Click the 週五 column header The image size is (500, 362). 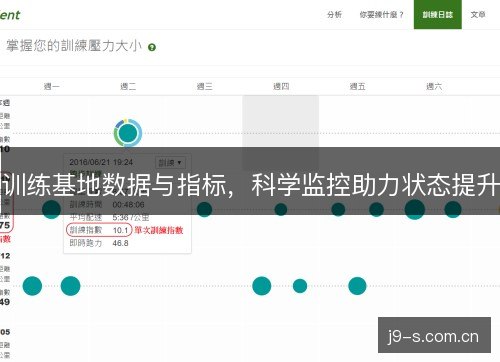pyautogui.click(x=357, y=87)
